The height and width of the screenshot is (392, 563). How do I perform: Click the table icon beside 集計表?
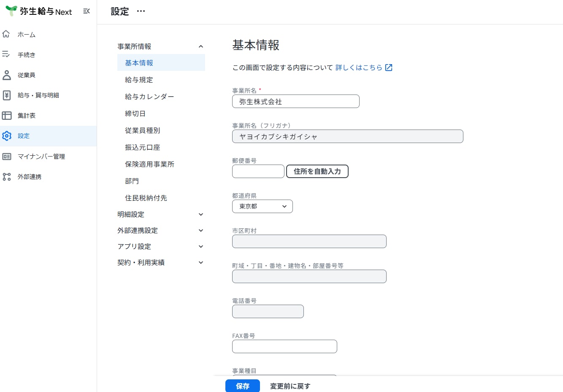tap(6, 115)
